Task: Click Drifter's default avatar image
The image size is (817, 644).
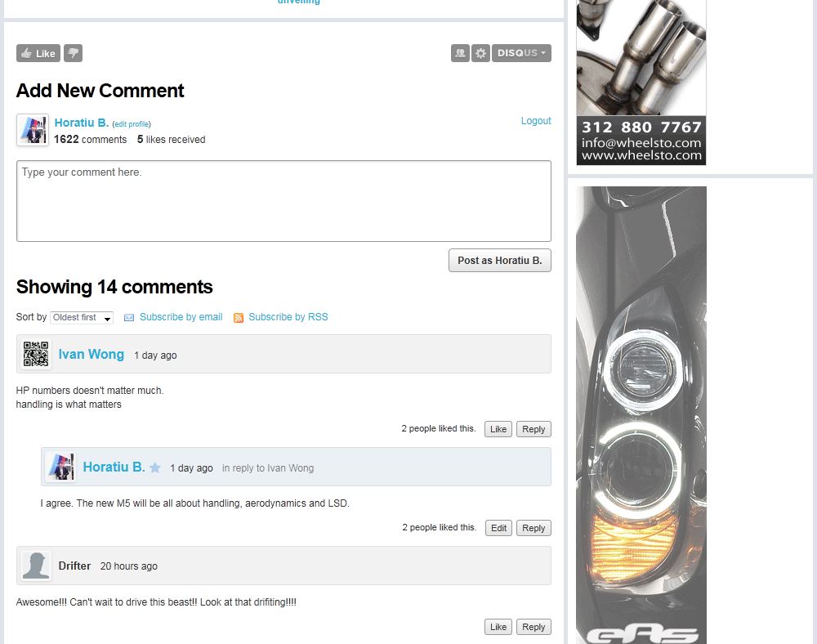Action: click(x=36, y=566)
